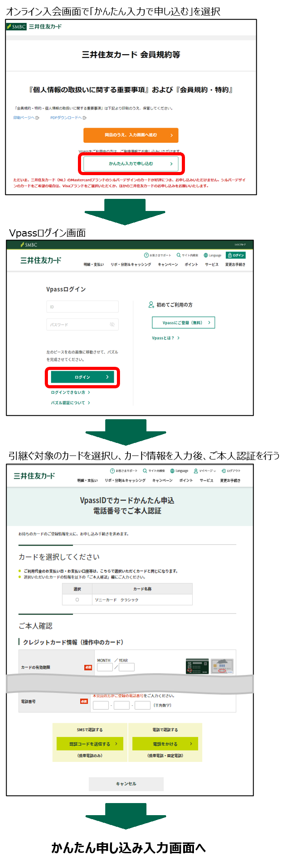Click the Vpass ID input field
The height and width of the screenshot is (868, 292).
(82, 307)
